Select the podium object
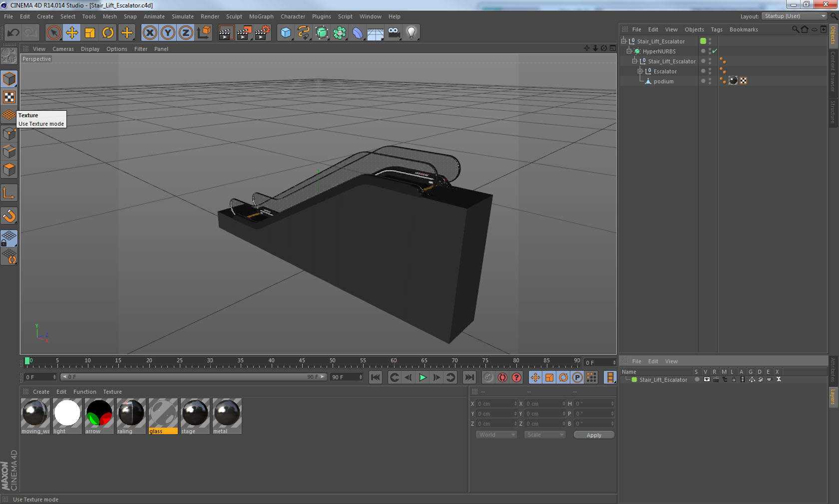The height and width of the screenshot is (504, 839). (663, 81)
